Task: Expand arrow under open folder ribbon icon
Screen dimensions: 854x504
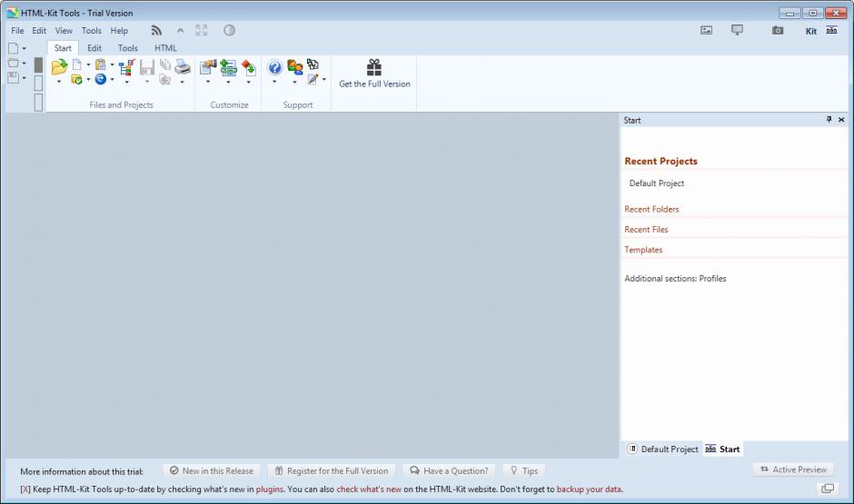Action: 59,82
